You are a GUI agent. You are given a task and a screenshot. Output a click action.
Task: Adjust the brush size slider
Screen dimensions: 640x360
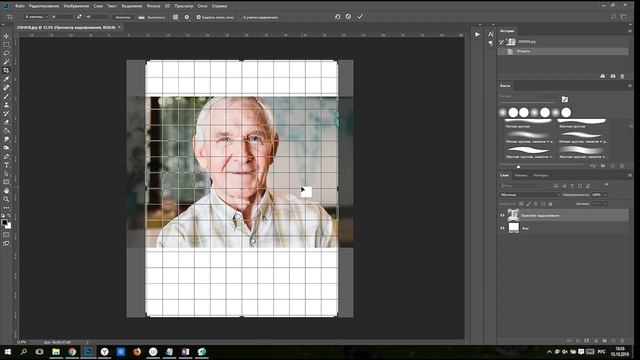click(518, 166)
